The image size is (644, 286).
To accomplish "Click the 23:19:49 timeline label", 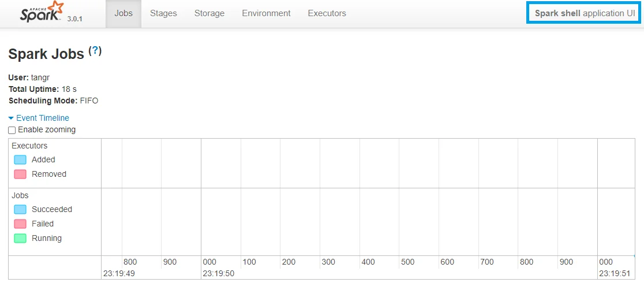I will (x=119, y=273).
